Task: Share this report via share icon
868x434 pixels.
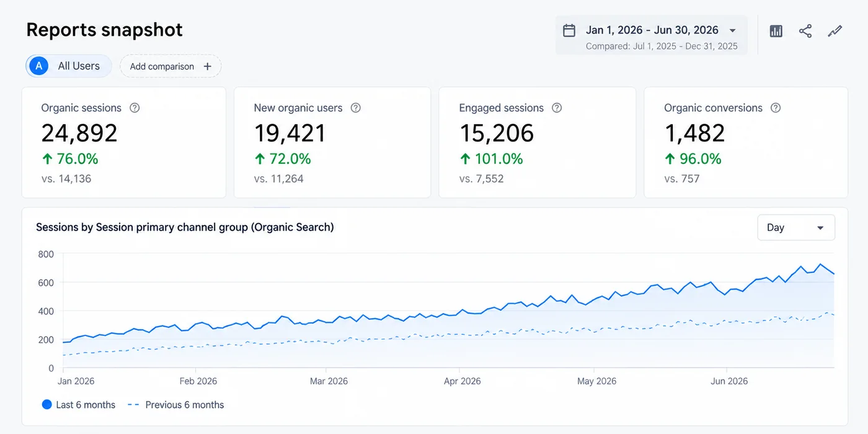Action: [805, 31]
